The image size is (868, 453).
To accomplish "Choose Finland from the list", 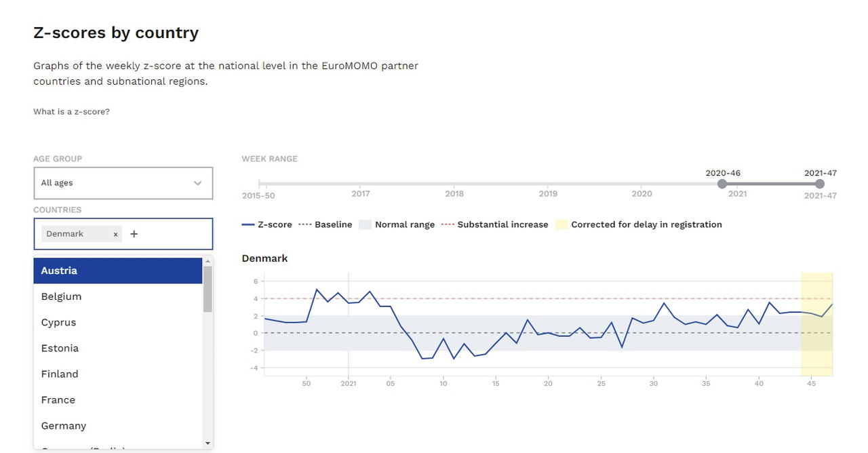I will (x=118, y=374).
